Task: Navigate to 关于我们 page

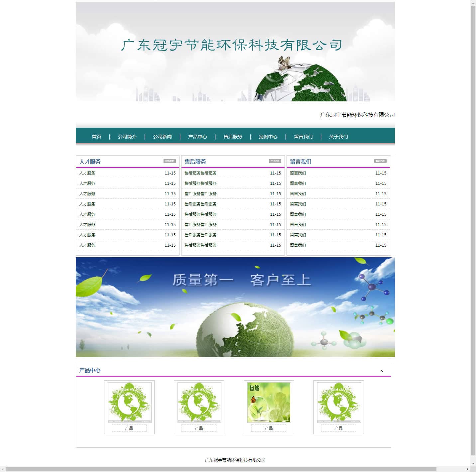Action: coord(338,137)
